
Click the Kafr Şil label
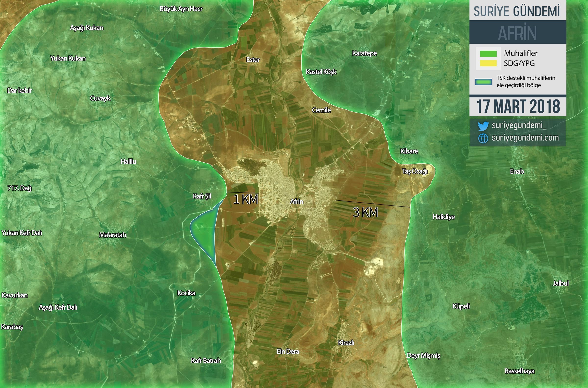click(x=202, y=196)
